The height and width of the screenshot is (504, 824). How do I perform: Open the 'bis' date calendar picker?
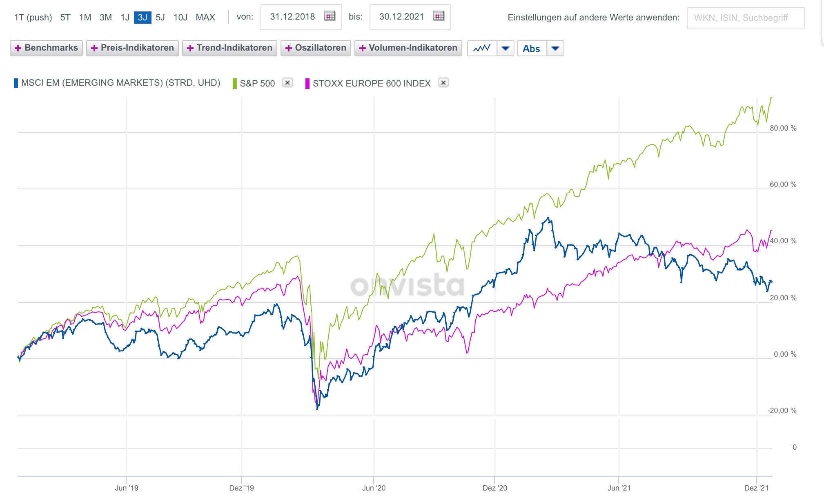click(439, 16)
